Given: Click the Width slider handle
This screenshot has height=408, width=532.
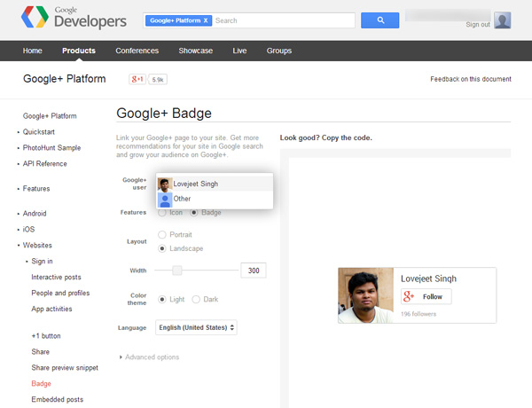Looking at the screenshot, I should [176, 271].
